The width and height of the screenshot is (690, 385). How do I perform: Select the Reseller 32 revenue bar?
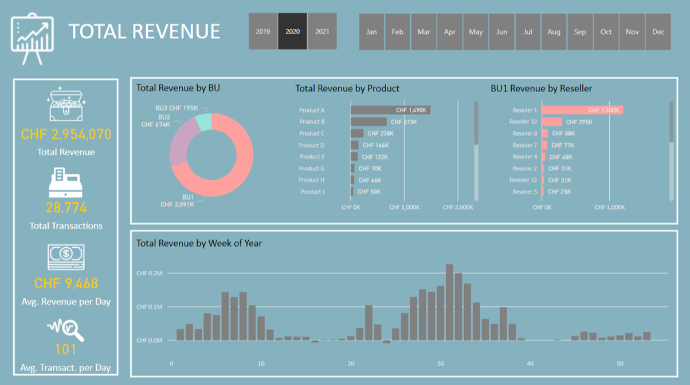click(552, 121)
